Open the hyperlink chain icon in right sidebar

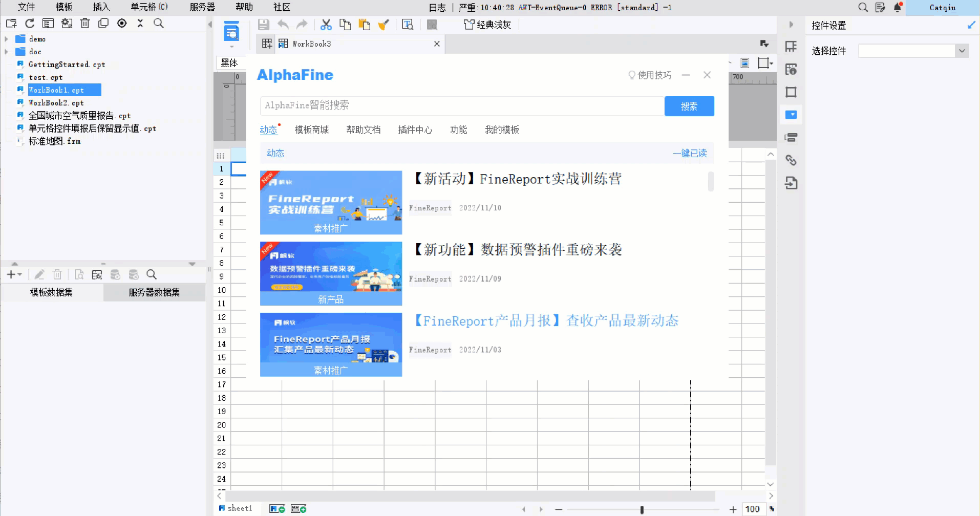pyautogui.click(x=791, y=160)
